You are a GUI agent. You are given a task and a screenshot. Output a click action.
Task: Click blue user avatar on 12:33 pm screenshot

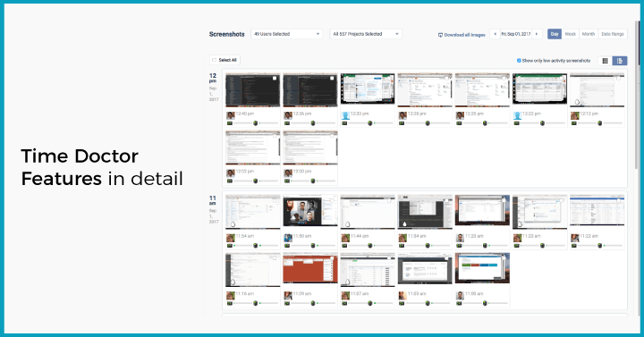click(345, 115)
